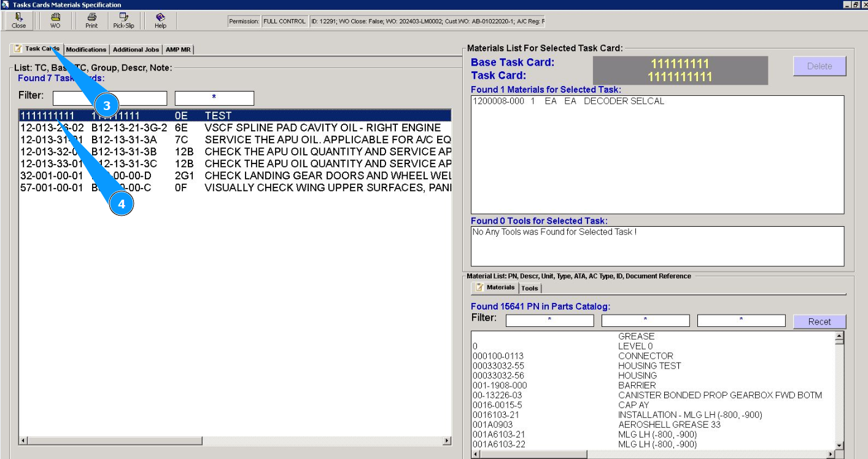
Task: Select part 001A6103-22 in Parts Catalog
Action: [x=653, y=445]
